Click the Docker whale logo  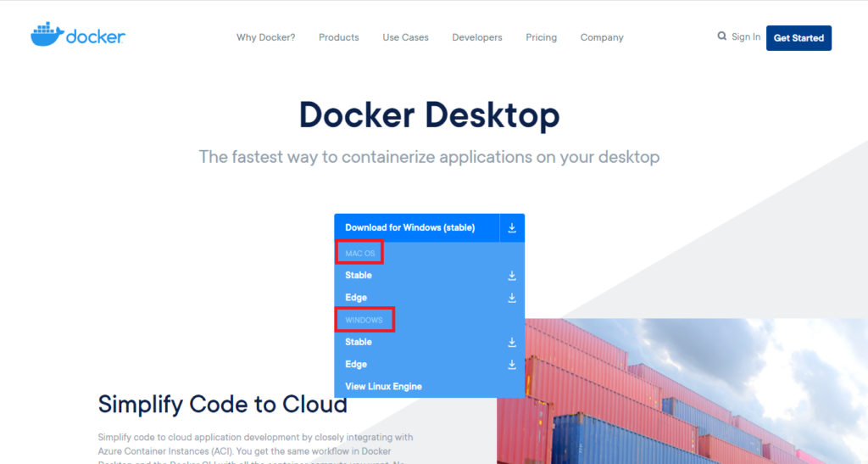click(77, 35)
